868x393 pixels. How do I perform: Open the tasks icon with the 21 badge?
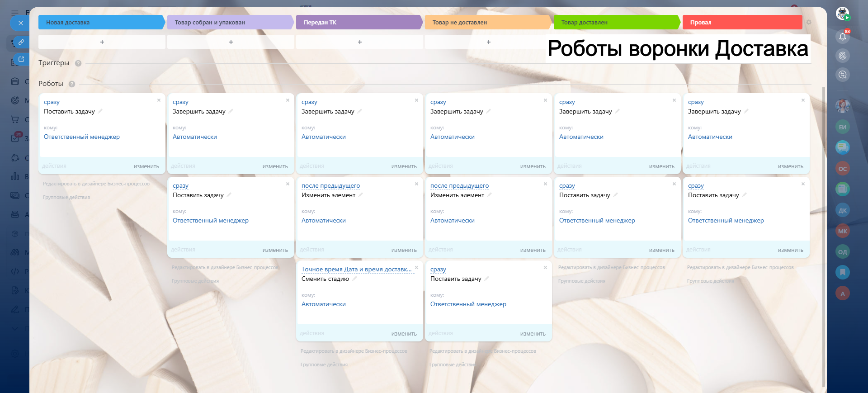(15, 138)
